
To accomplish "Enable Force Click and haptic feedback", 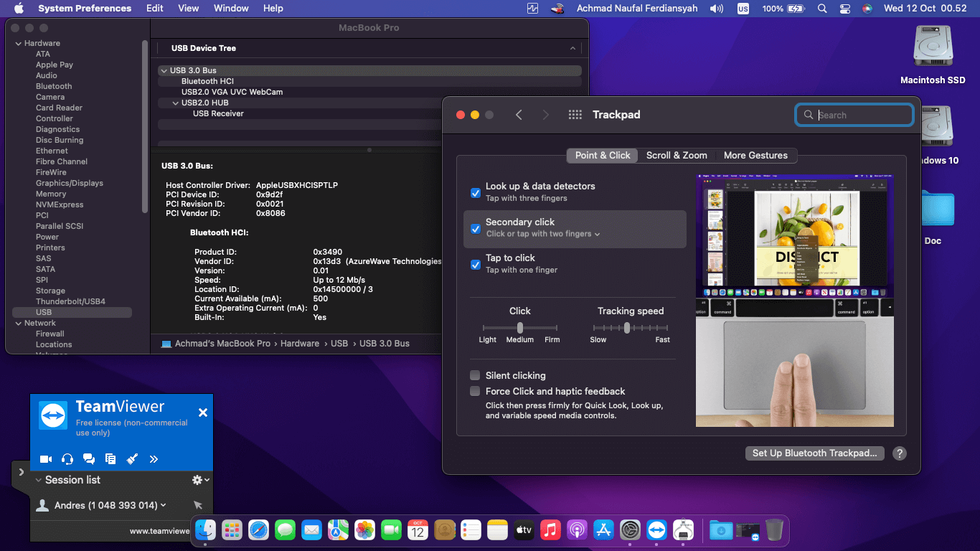I will coord(475,391).
